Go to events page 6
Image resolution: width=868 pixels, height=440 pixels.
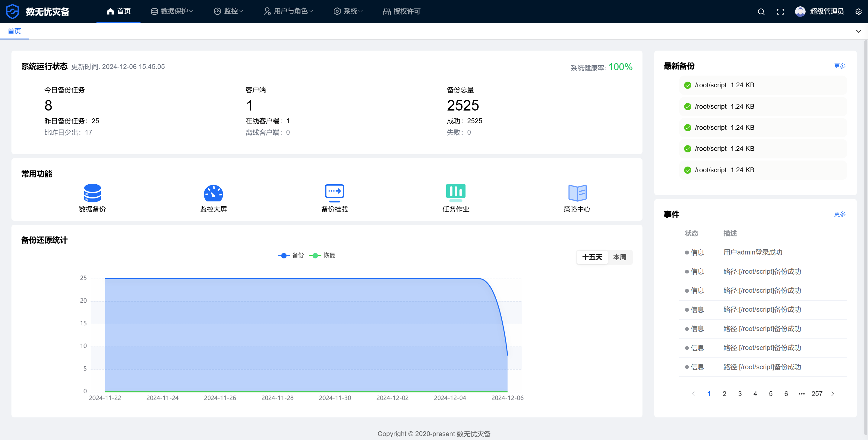pos(786,394)
